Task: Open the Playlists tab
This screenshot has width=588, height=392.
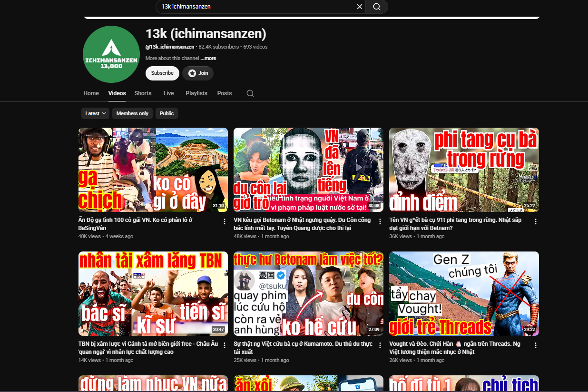Action: pyautogui.click(x=196, y=93)
